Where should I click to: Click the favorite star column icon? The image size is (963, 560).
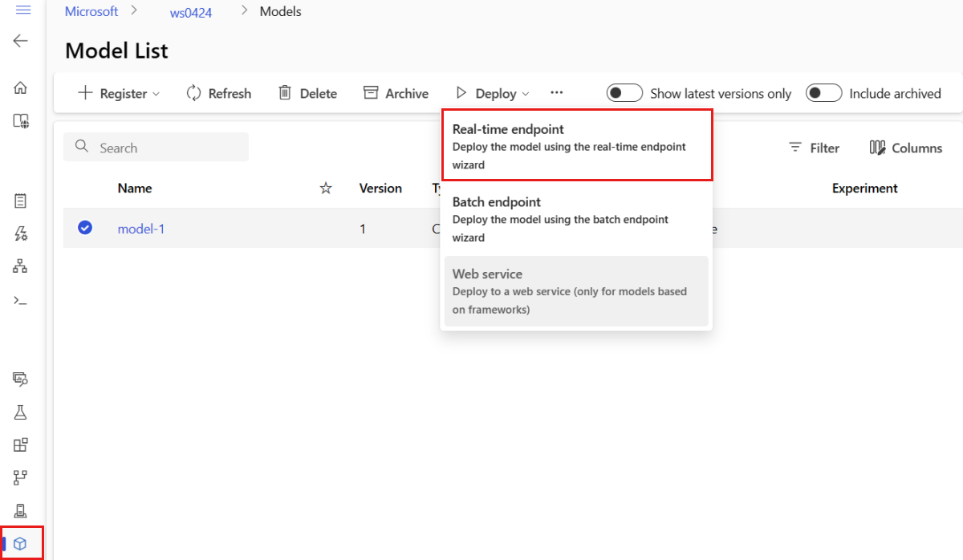point(326,189)
